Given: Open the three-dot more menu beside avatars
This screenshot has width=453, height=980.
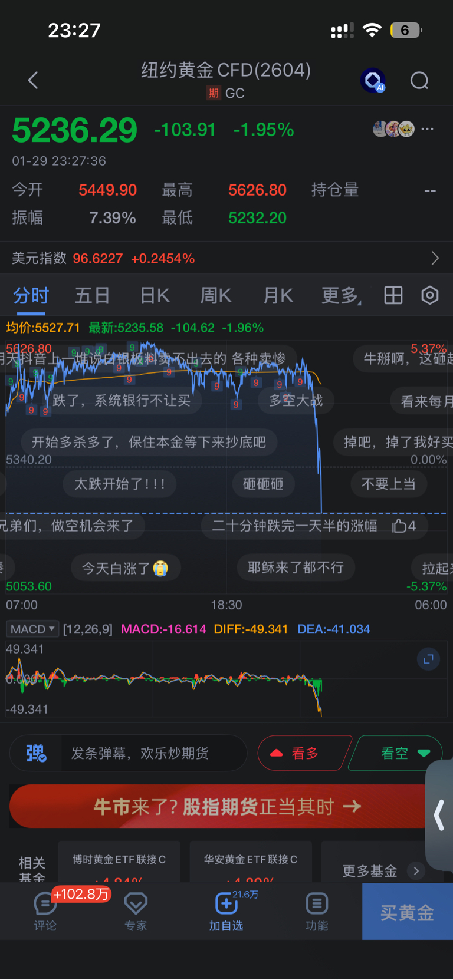Looking at the screenshot, I should tap(428, 128).
